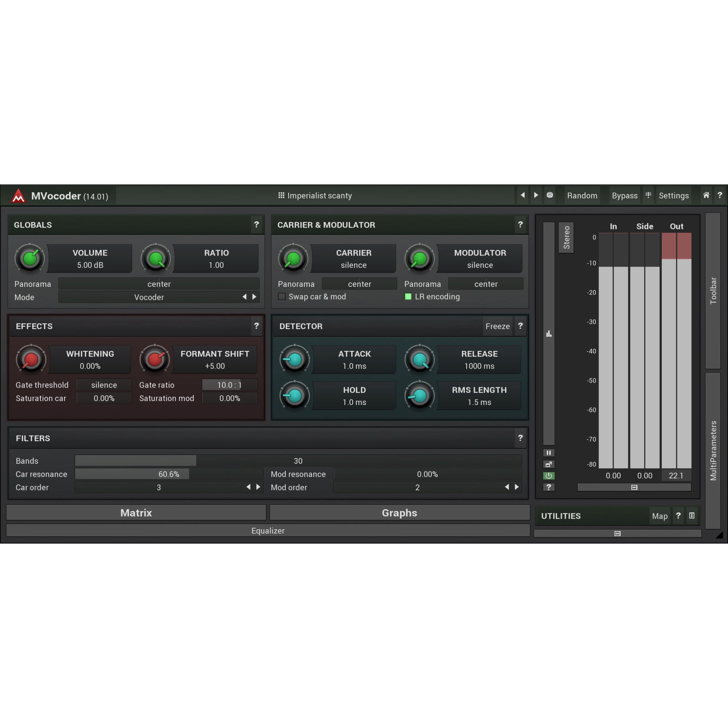
Task: Open the Filters section help icon
Action: [x=521, y=438]
